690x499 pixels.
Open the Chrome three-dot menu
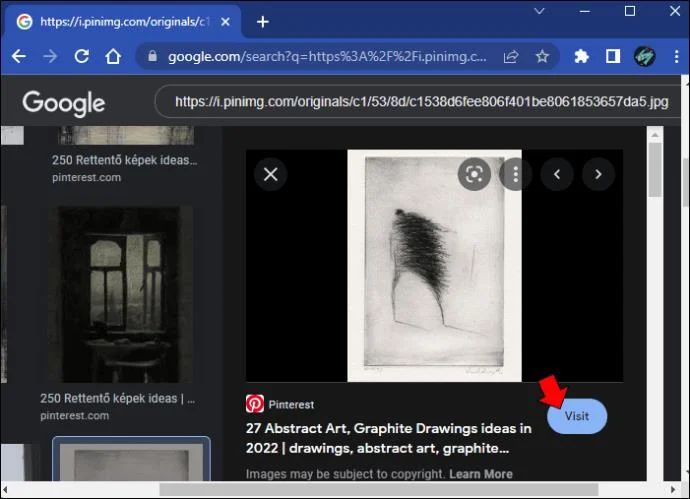(676, 56)
